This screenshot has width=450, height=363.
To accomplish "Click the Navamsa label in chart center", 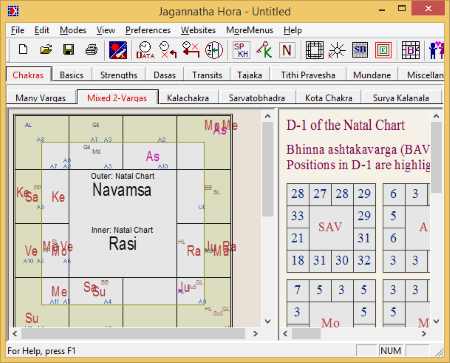I will (122, 190).
